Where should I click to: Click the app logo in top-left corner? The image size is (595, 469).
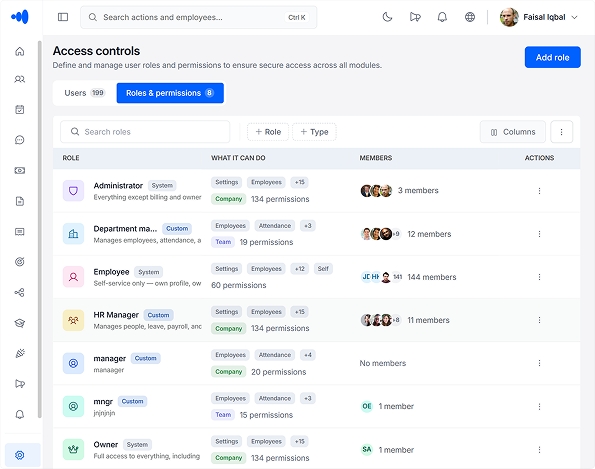coord(20,17)
